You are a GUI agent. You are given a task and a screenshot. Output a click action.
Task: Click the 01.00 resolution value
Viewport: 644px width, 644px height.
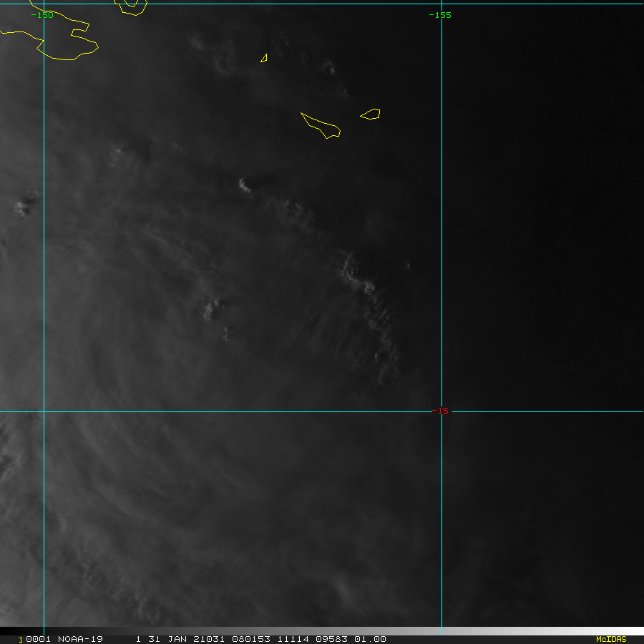pyautogui.click(x=370, y=639)
